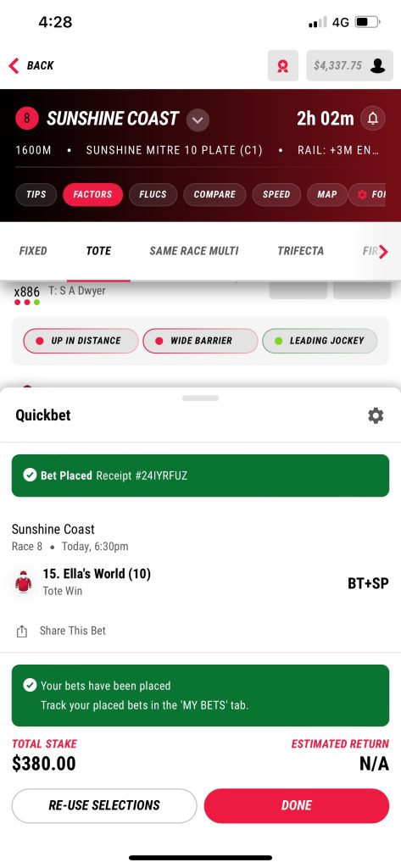Open Quickbet settings gear

(376, 415)
